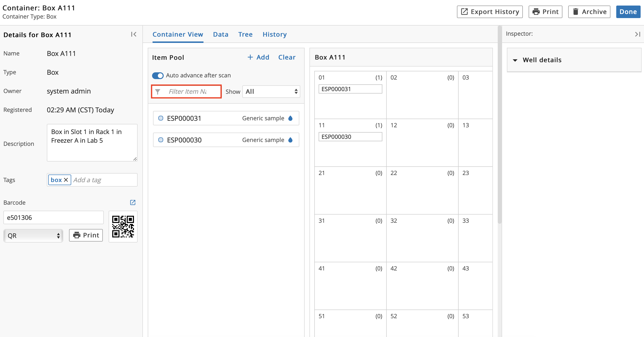Click the ESP000031 sample droplet icon
Screen dimensions: 644x337
(x=291, y=118)
